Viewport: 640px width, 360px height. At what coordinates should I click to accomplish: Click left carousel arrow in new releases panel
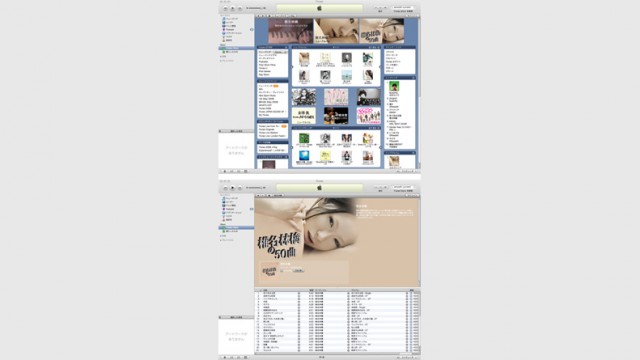coord(292,67)
